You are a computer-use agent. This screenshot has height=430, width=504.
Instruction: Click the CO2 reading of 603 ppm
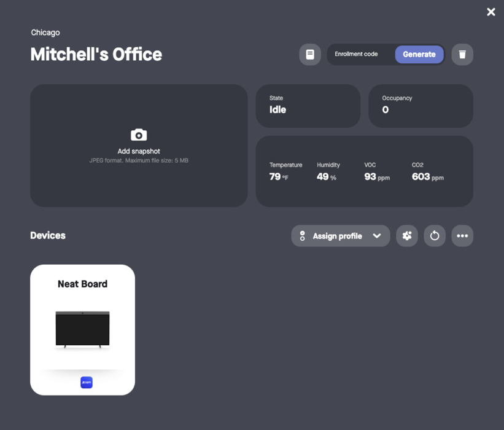pyautogui.click(x=427, y=177)
